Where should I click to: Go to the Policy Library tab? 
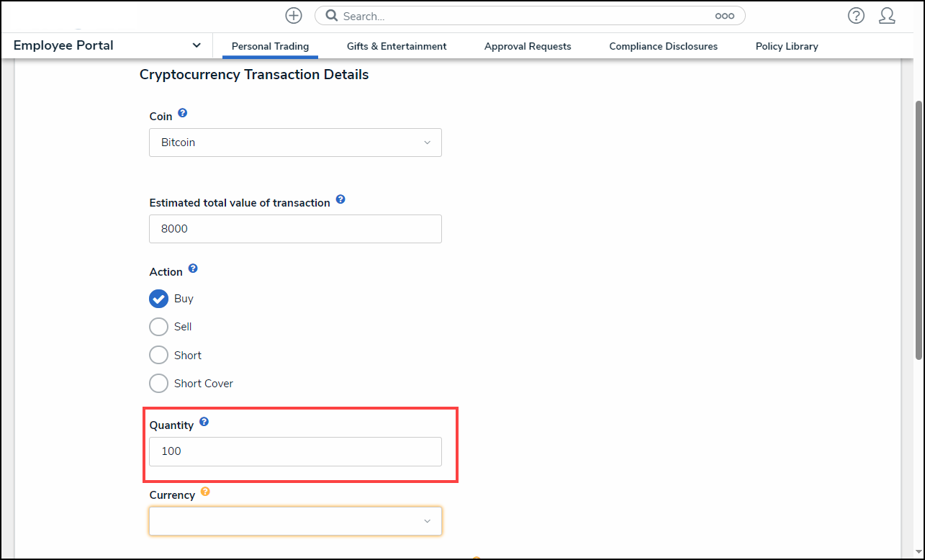pos(787,46)
